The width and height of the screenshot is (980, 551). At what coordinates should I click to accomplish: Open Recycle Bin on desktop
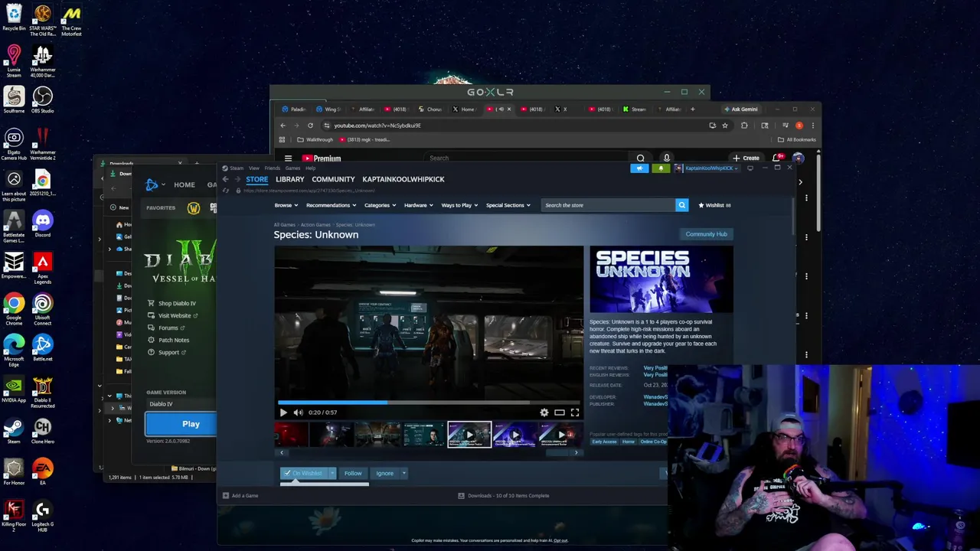(14, 17)
